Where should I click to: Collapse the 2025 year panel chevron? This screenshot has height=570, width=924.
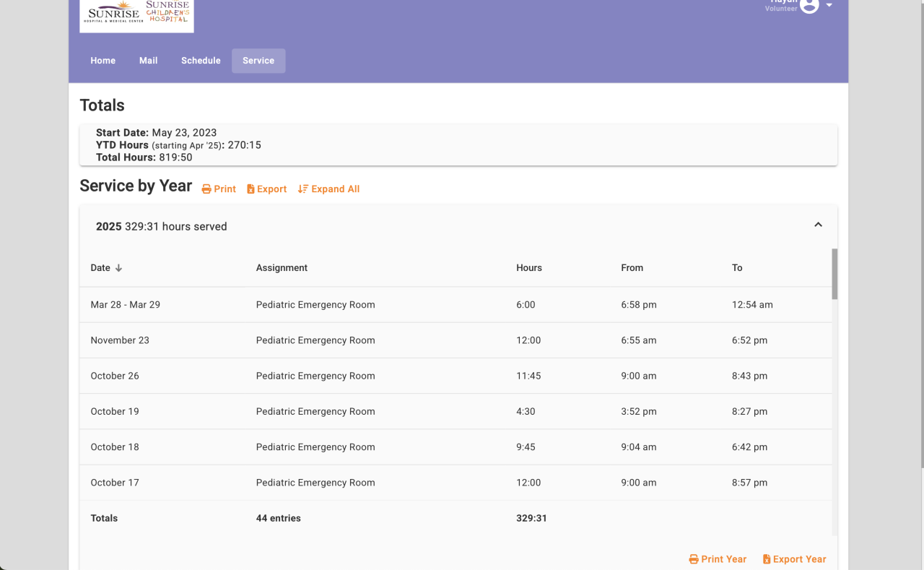click(818, 225)
